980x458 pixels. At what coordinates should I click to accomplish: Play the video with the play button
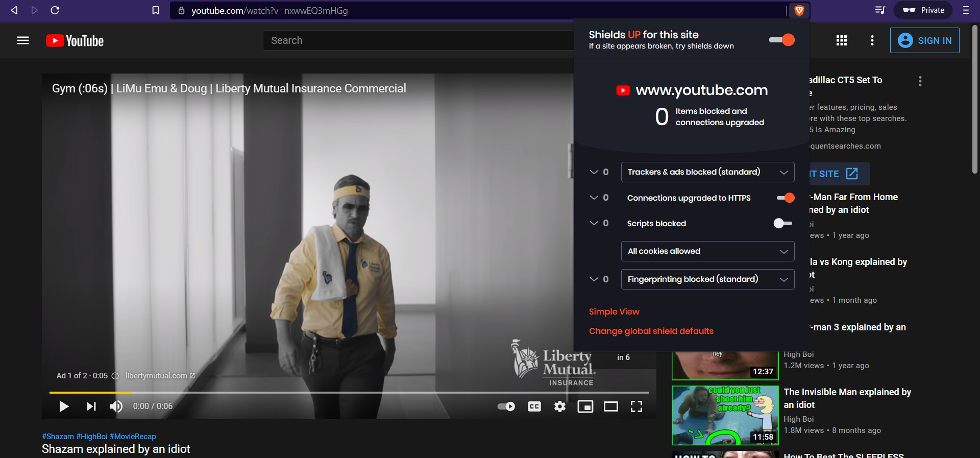[x=64, y=406]
